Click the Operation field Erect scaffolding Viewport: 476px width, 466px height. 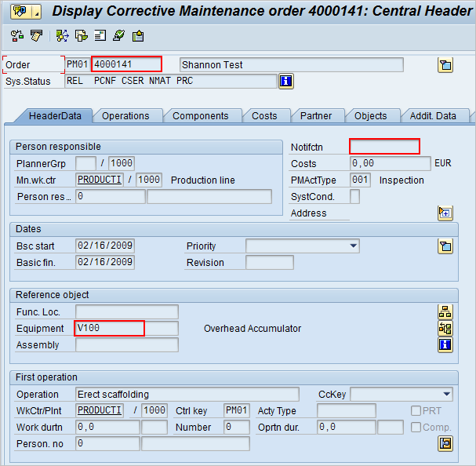point(187,395)
